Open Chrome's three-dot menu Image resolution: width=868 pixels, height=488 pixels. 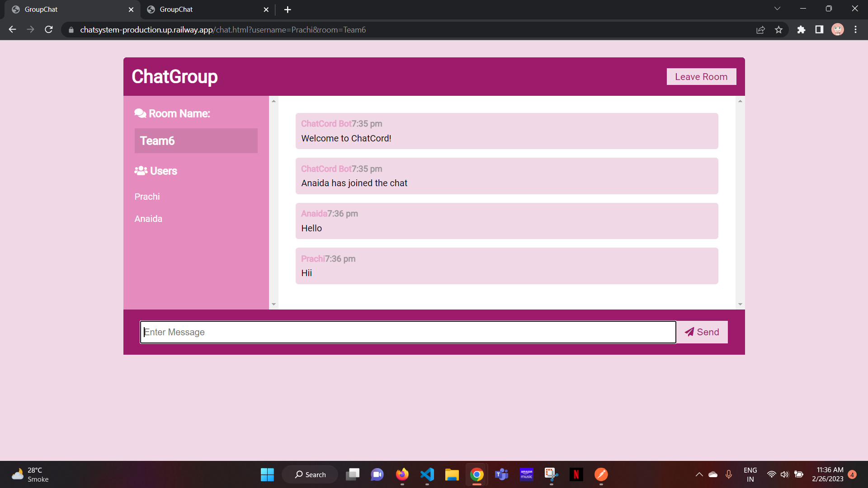click(x=855, y=30)
